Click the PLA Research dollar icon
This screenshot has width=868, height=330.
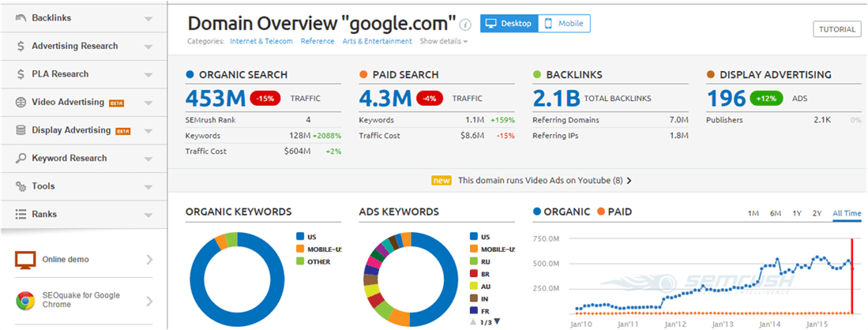21,74
